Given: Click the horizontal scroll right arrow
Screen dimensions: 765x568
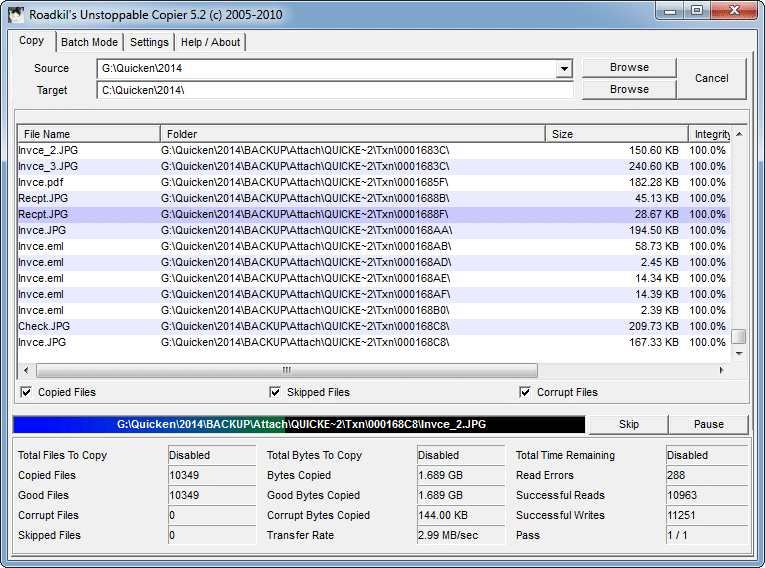Looking at the screenshot, I should point(722,370).
